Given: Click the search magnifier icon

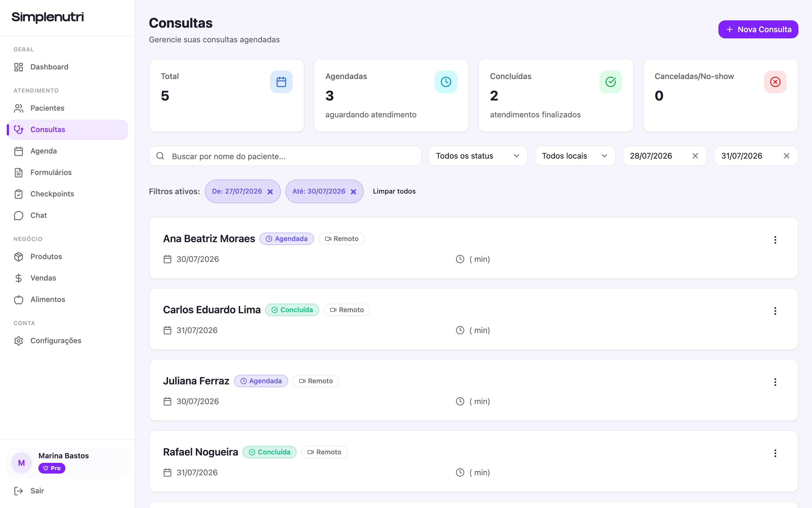Looking at the screenshot, I should click(x=160, y=156).
